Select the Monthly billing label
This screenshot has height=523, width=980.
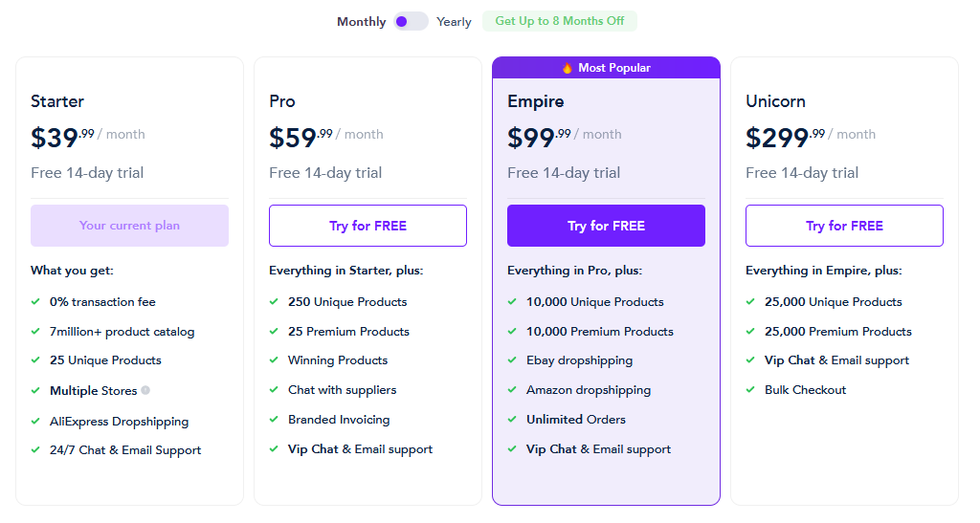coord(361,22)
